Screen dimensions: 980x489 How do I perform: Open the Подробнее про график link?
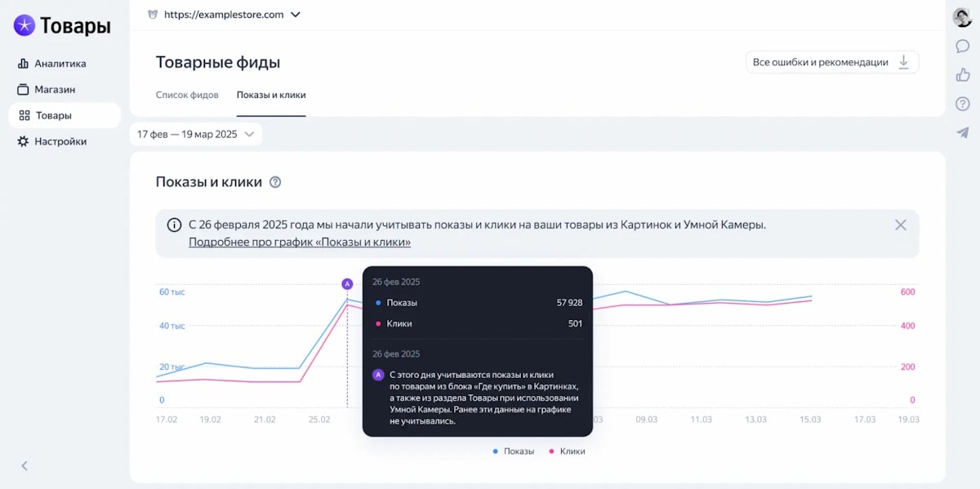tap(299, 242)
